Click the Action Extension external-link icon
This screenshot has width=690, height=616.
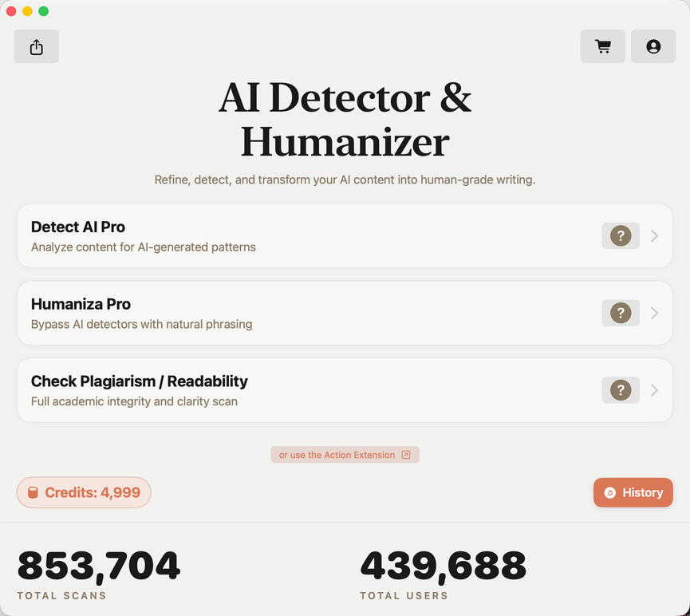[x=406, y=455]
